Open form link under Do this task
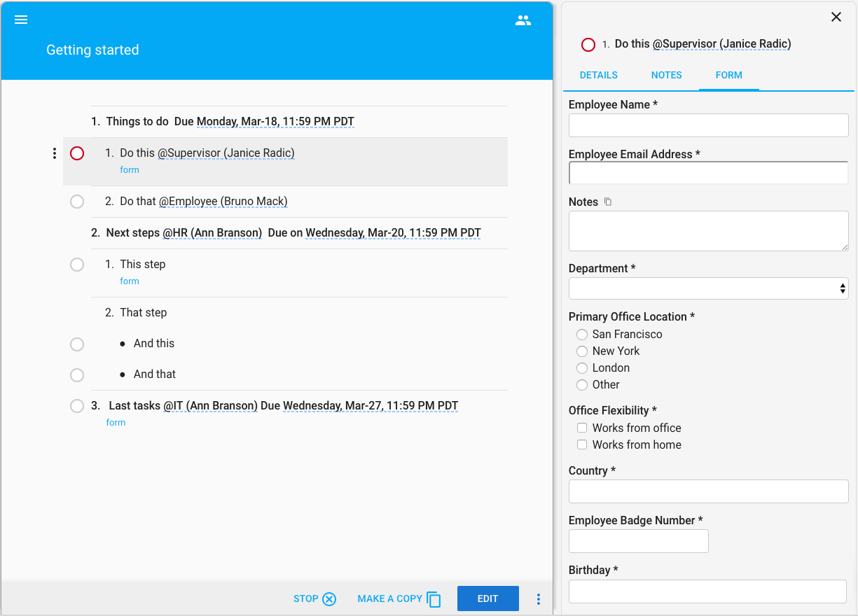This screenshot has width=858, height=616. point(130,170)
